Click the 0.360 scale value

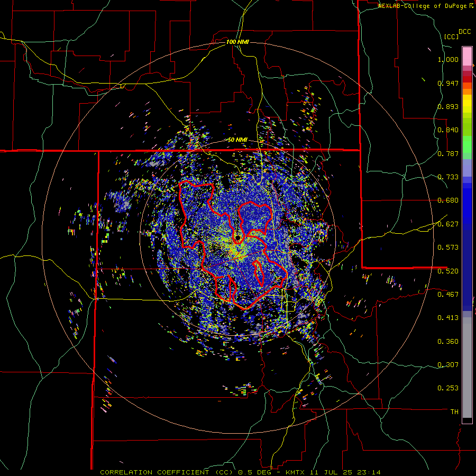pos(448,342)
